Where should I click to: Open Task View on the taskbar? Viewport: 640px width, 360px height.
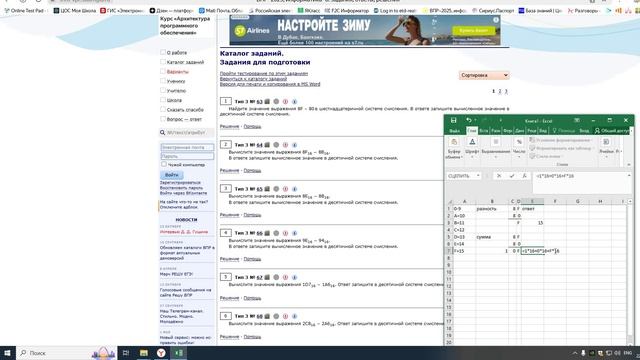(126, 353)
